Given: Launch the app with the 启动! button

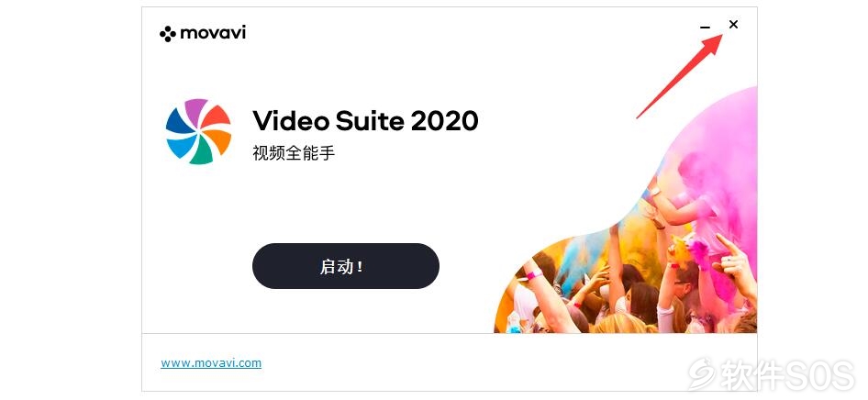Looking at the screenshot, I should pos(345,266).
